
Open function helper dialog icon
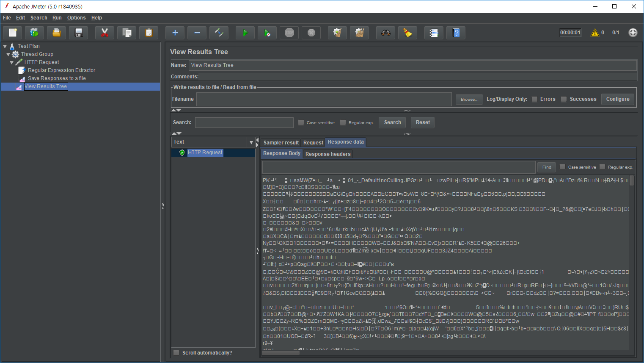[434, 33]
